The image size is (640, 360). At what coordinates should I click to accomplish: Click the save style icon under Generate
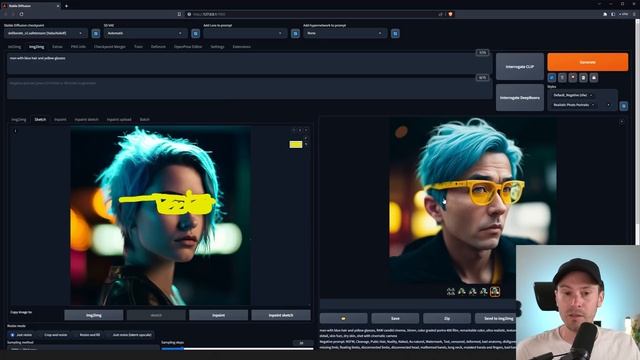point(594,78)
